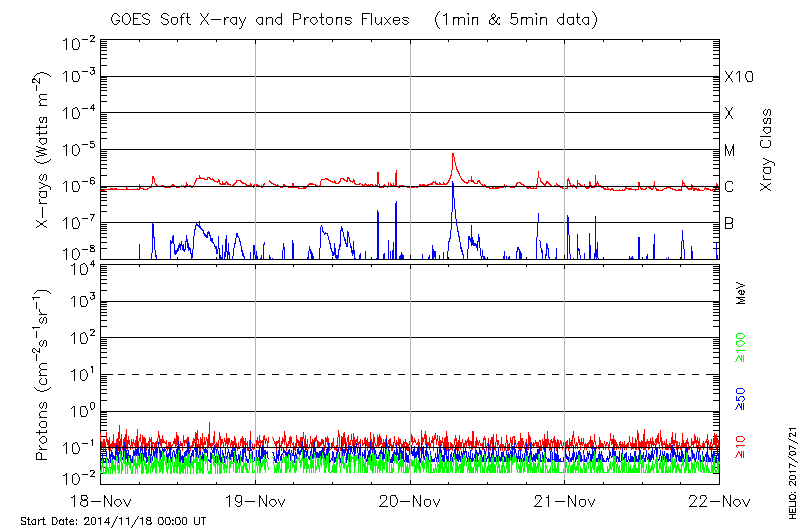Click the X10 flare class label

[737, 77]
